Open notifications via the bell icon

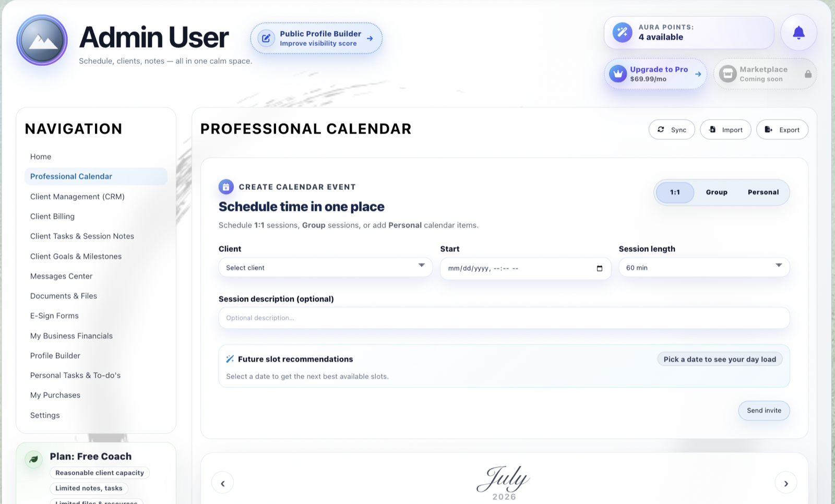pos(798,33)
